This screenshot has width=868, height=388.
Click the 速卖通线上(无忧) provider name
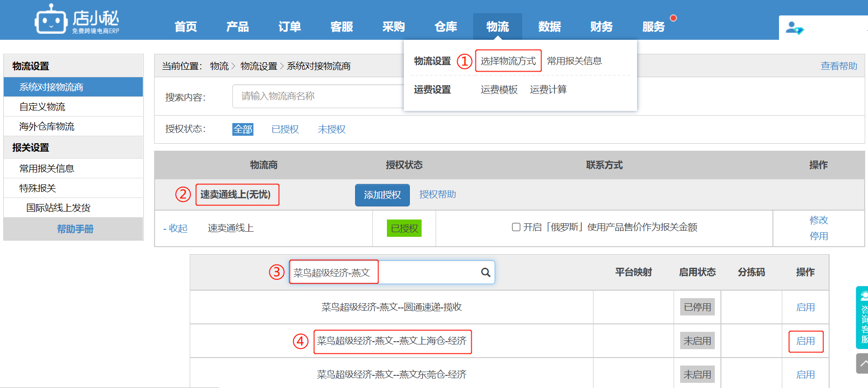coord(236,194)
